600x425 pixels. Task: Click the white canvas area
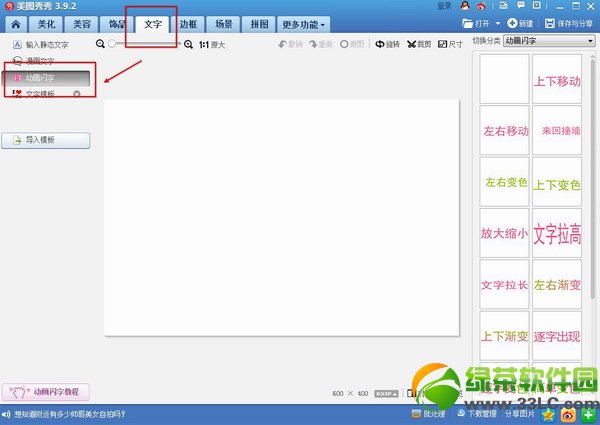click(282, 218)
